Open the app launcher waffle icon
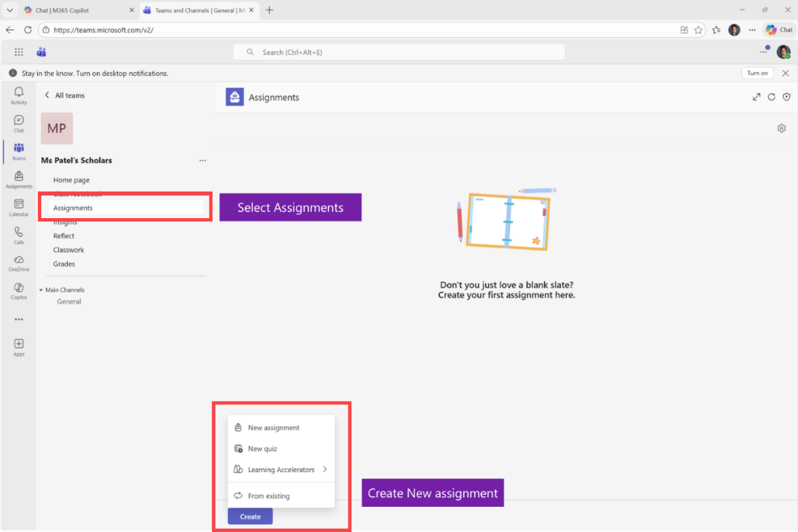The width and height of the screenshot is (798, 532). 19,52
